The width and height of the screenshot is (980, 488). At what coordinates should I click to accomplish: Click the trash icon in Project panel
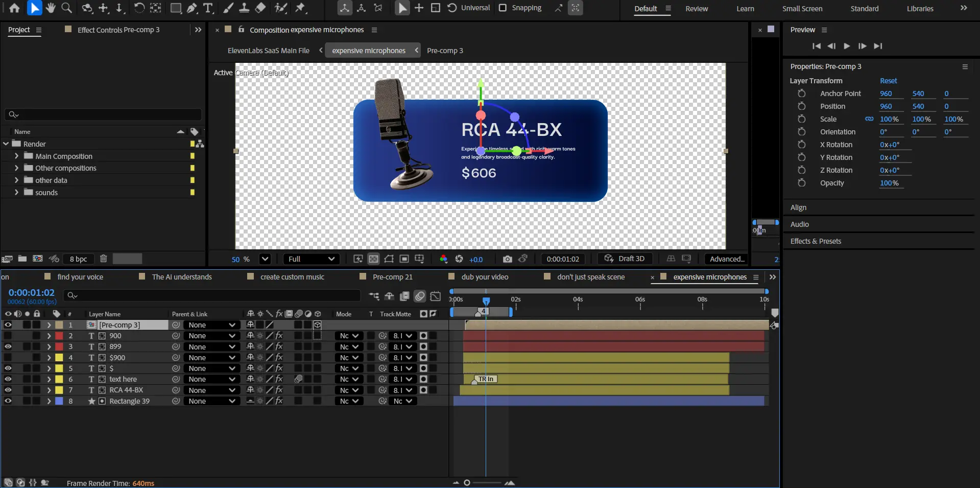coord(103,259)
